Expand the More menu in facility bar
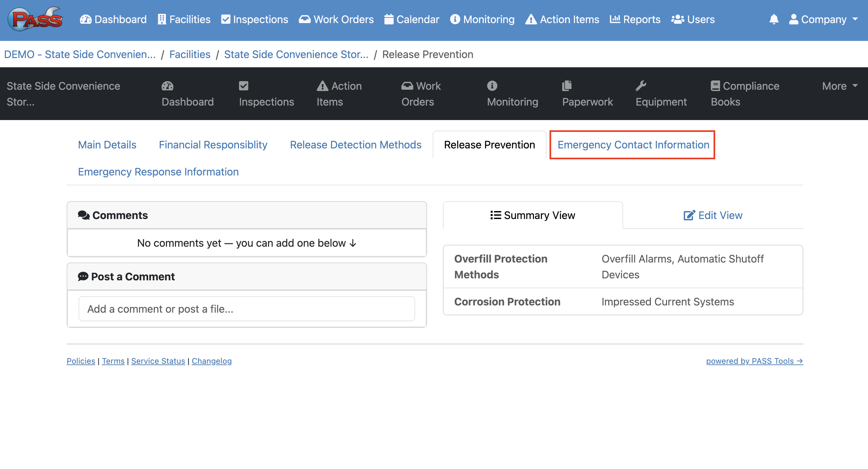 (x=839, y=86)
